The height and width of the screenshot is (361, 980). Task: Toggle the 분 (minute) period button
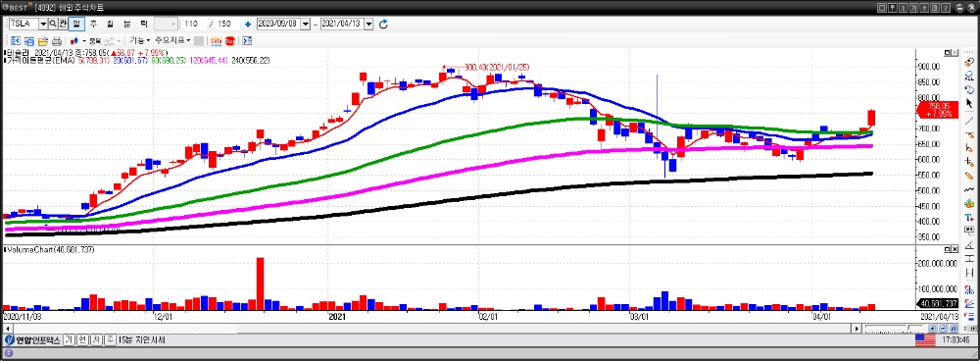pyautogui.click(x=126, y=24)
